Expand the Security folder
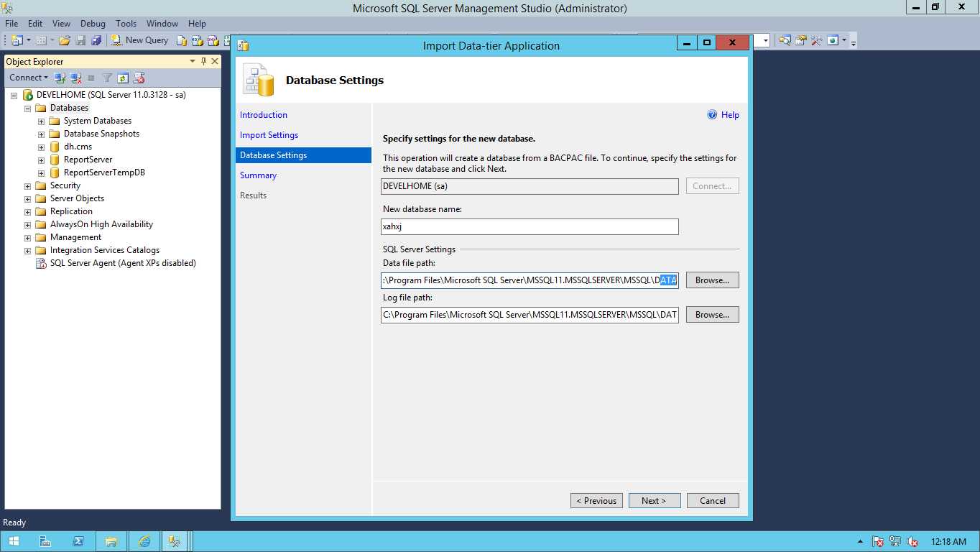This screenshot has height=552, width=980. point(27,185)
